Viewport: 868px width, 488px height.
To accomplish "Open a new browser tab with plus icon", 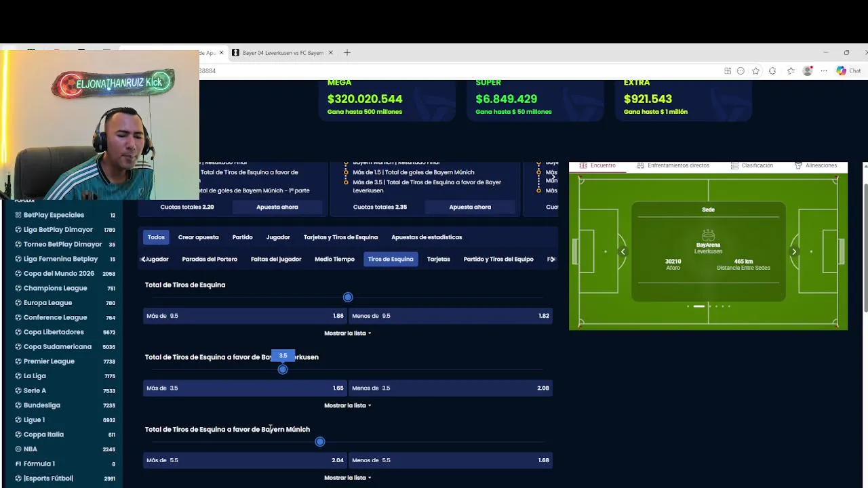I will 347,52.
